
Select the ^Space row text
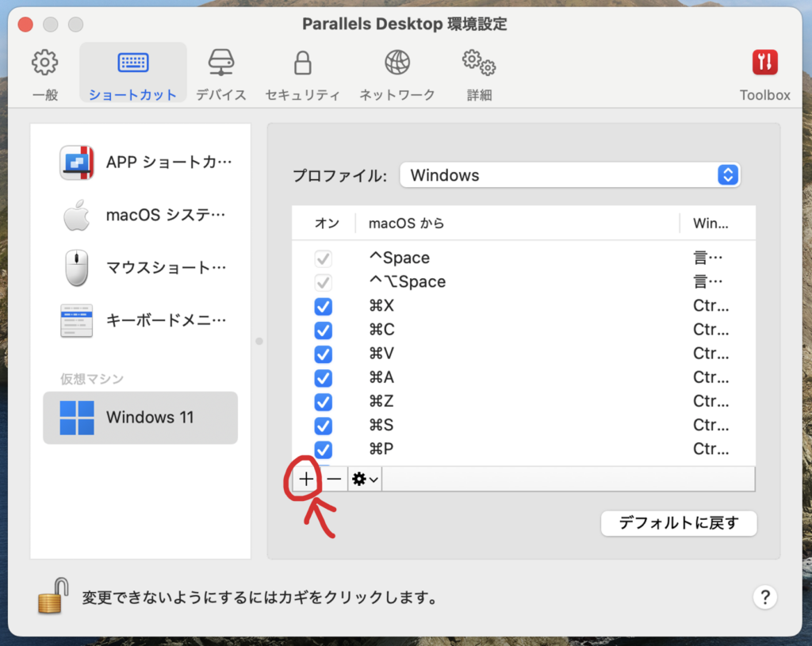[x=400, y=258]
